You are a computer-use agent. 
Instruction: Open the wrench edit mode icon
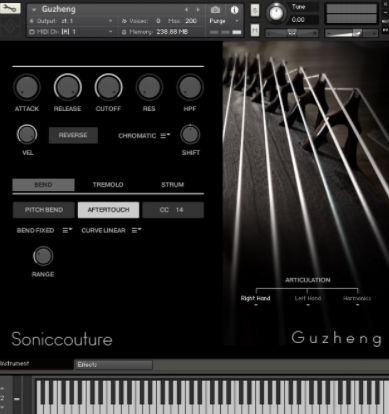pyautogui.click(x=10, y=8)
